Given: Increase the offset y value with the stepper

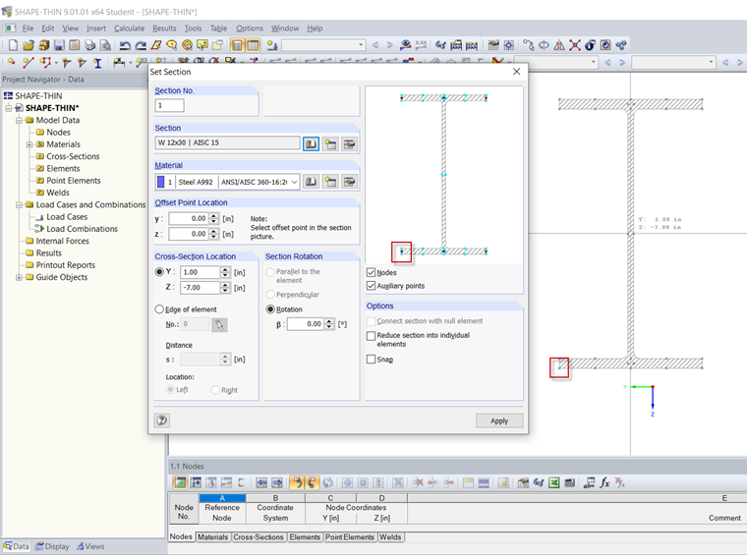Looking at the screenshot, I should pyautogui.click(x=214, y=216).
